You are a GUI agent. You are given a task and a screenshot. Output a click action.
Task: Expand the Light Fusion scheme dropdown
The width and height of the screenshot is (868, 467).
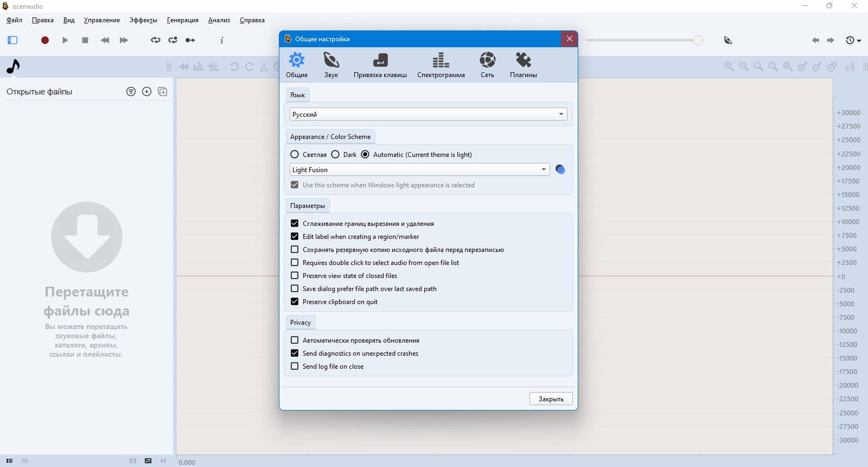(420, 169)
